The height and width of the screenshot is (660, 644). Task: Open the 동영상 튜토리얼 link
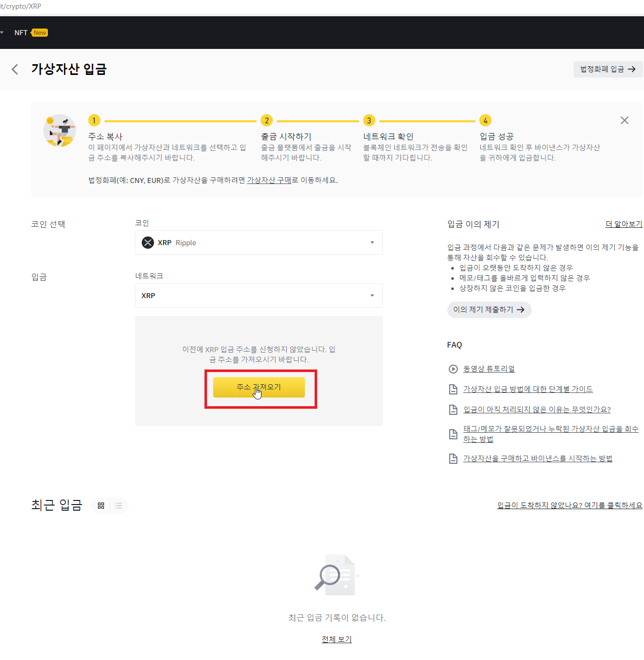coord(488,368)
